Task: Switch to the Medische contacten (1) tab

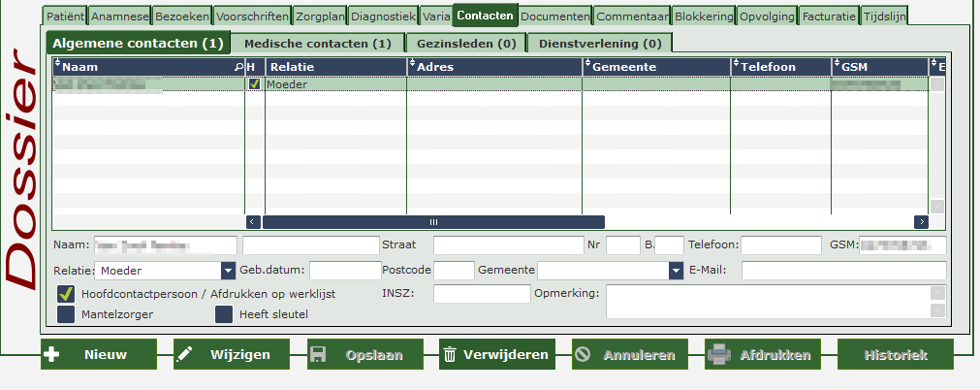Action: point(318,44)
